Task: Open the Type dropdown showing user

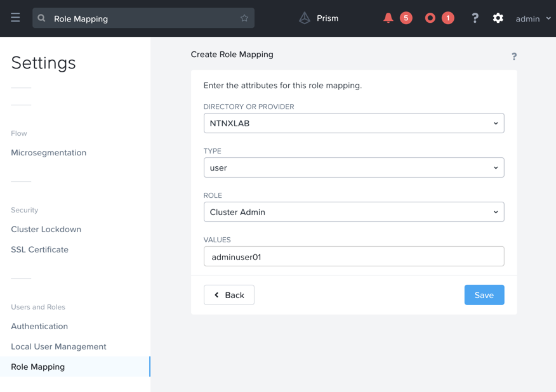Action: coord(354,167)
